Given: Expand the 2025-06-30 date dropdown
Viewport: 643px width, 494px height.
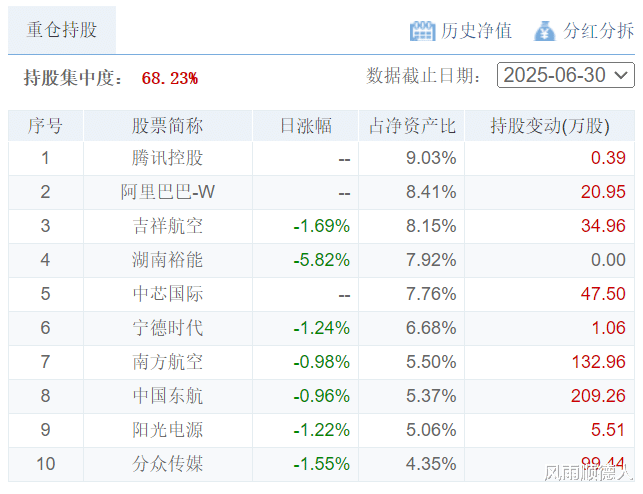Looking at the screenshot, I should click(565, 75).
